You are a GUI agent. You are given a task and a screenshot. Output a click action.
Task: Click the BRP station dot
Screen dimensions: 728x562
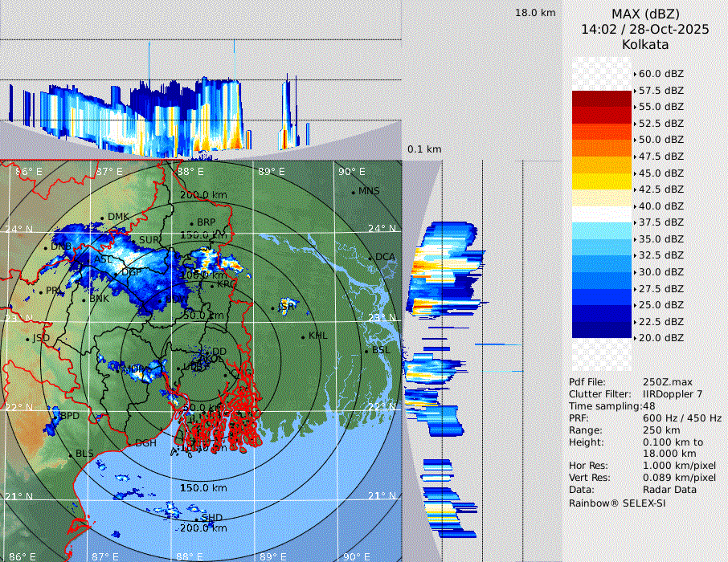[x=191, y=223]
